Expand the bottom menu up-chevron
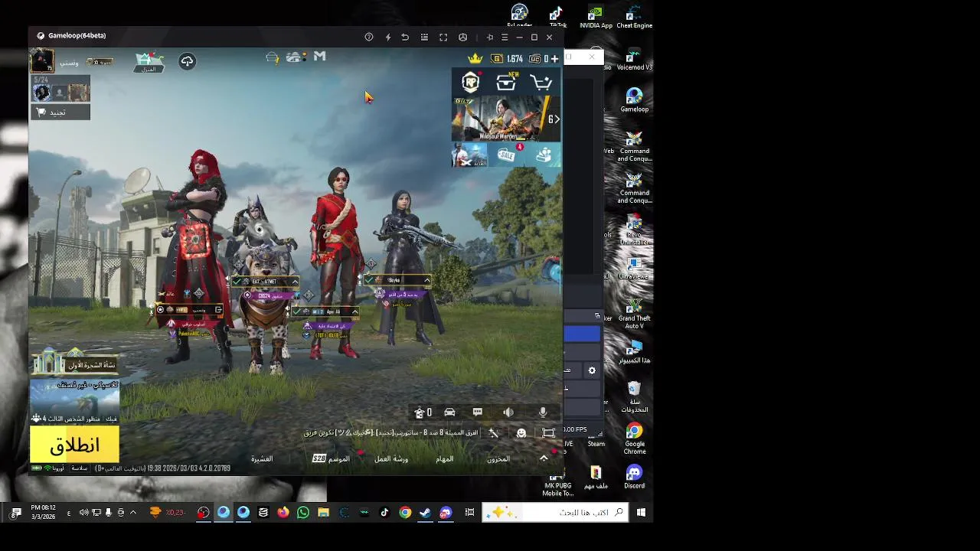 (x=544, y=458)
